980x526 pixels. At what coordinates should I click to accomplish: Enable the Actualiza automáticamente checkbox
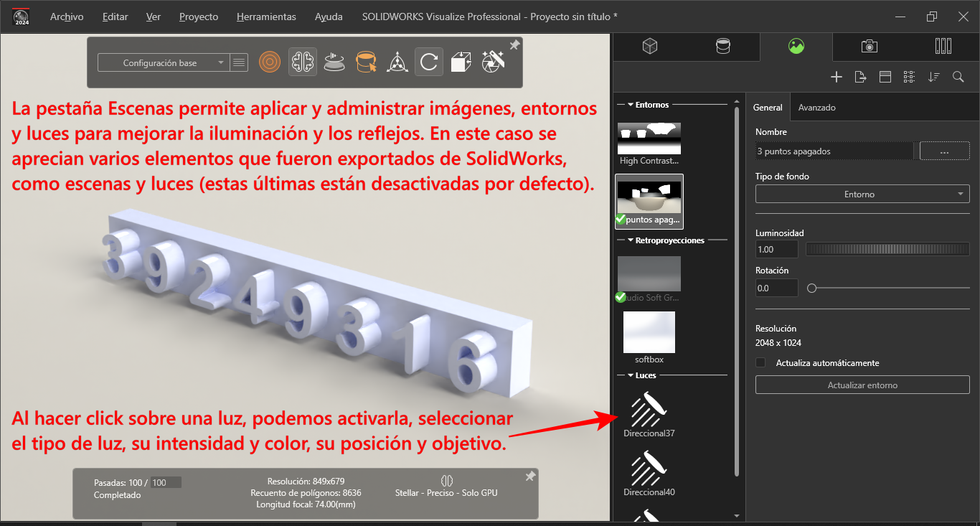[x=760, y=363]
